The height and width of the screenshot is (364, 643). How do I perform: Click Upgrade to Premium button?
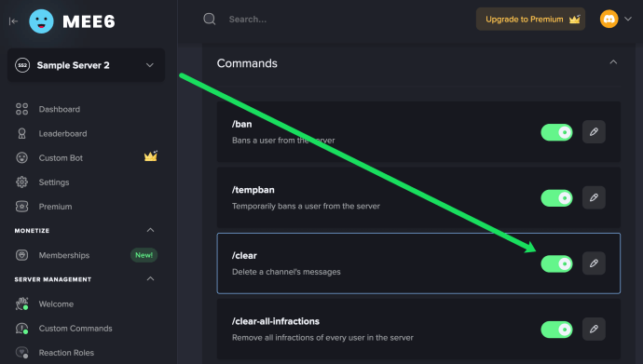[530, 19]
